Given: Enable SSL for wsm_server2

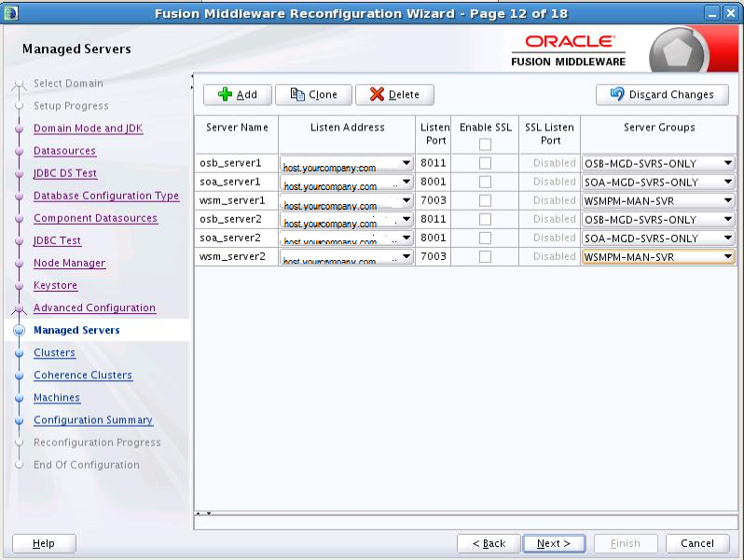Looking at the screenshot, I should click(485, 256).
